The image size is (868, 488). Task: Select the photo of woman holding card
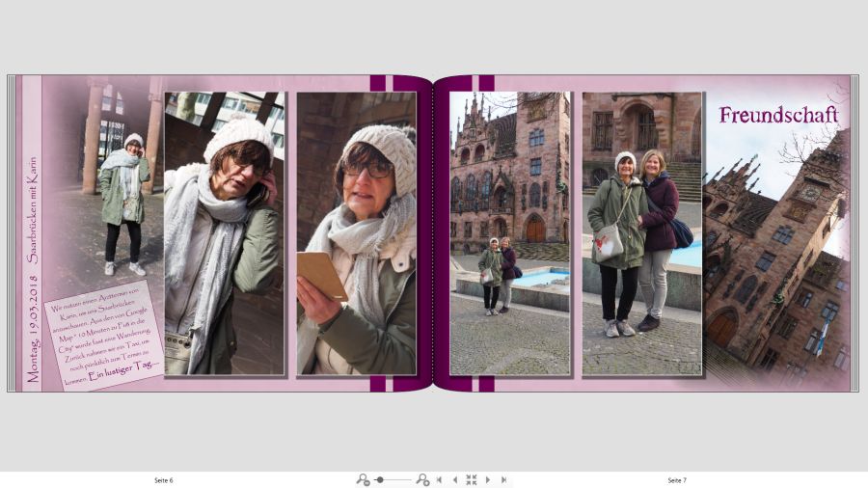tap(356, 233)
